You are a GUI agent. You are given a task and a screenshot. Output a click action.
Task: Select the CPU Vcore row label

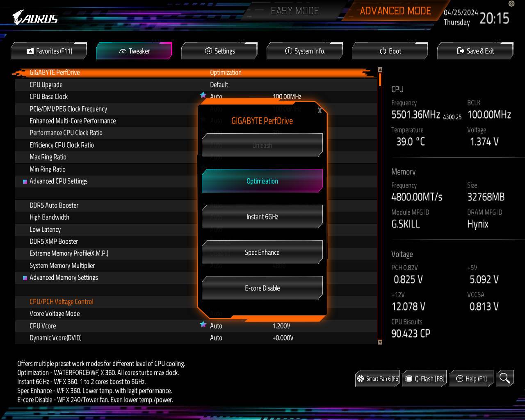43,326
